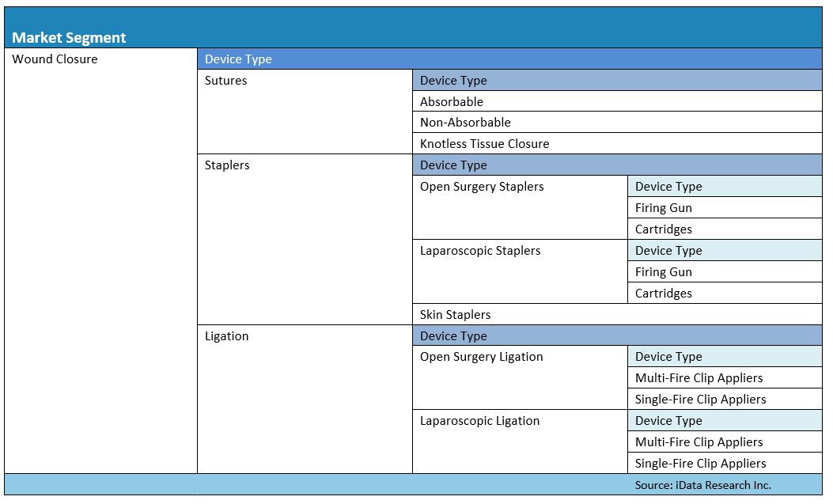Screen dimensions: 833x504
Task: Click the Device Type header beside Ligation
Action: tap(617, 335)
